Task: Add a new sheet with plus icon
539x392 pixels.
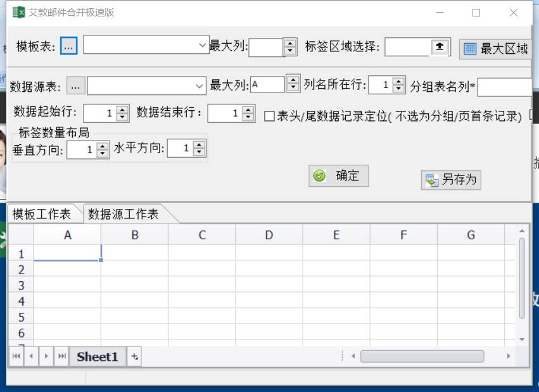Action: pos(134,357)
